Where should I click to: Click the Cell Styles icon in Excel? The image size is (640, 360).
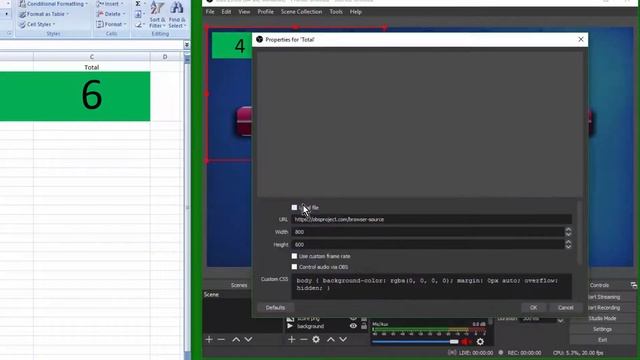click(x=22, y=24)
